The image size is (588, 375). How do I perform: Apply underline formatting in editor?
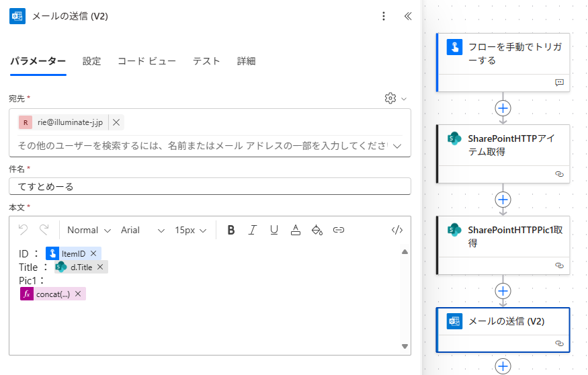[274, 230]
